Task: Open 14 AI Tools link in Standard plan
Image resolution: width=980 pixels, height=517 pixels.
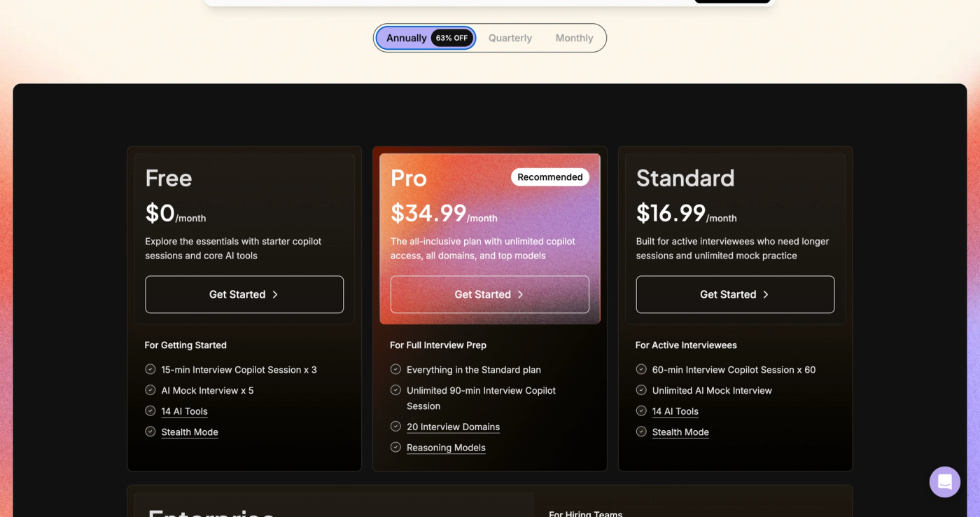Action: click(675, 411)
